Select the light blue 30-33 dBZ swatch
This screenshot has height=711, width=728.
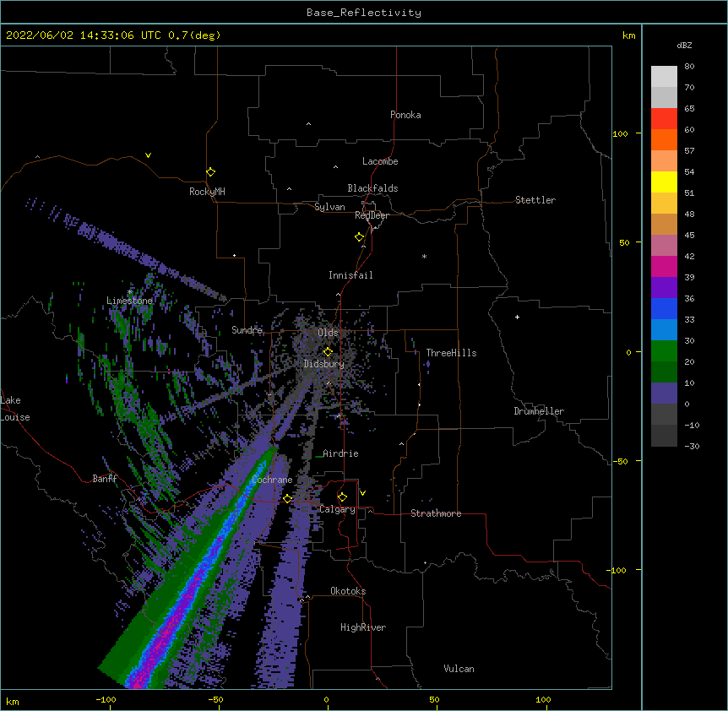tap(664, 329)
